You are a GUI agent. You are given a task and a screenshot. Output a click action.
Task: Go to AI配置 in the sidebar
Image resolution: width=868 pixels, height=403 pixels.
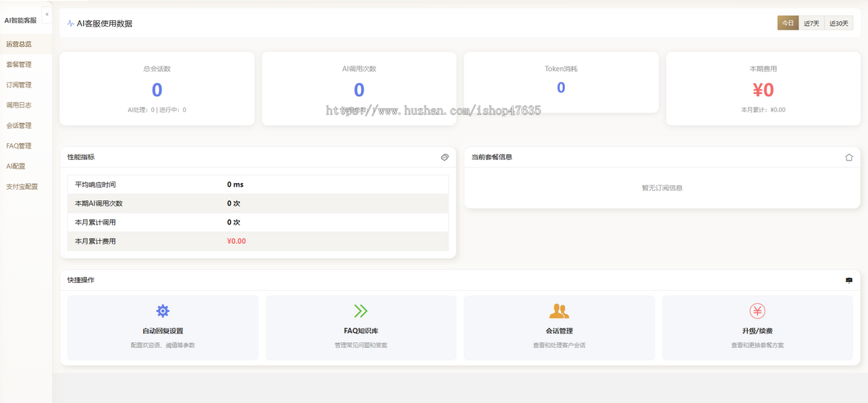26,166
